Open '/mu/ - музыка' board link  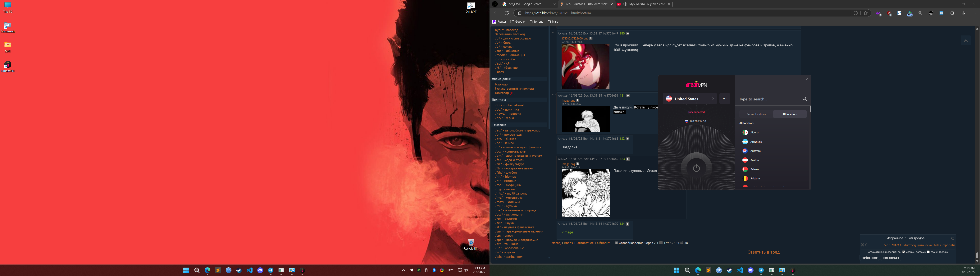[x=506, y=206]
